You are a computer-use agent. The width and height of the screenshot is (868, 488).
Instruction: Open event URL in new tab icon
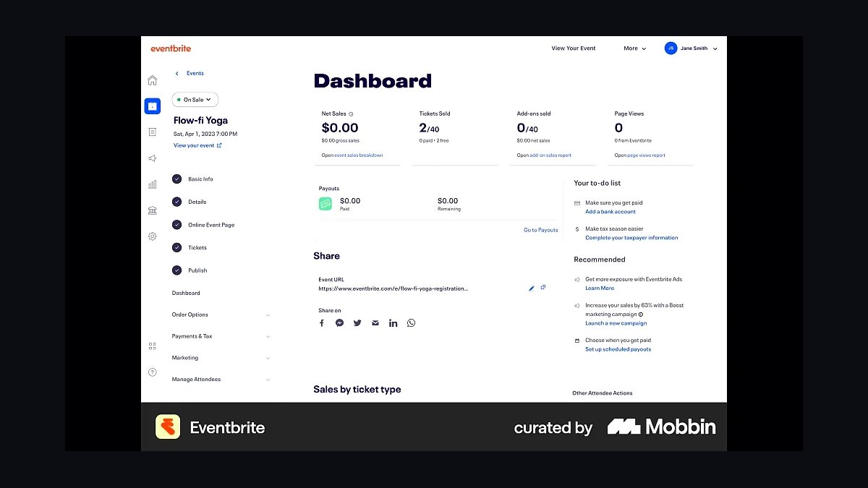[x=543, y=288]
